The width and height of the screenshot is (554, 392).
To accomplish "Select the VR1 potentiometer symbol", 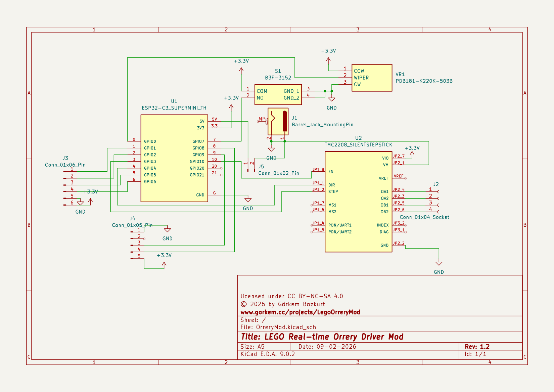I will pos(372,78).
